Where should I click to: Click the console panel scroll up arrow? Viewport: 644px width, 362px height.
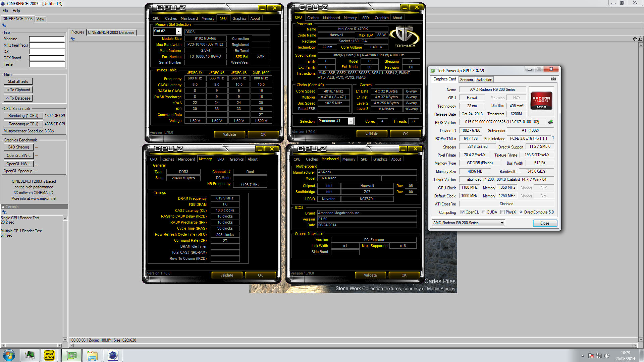click(65, 218)
